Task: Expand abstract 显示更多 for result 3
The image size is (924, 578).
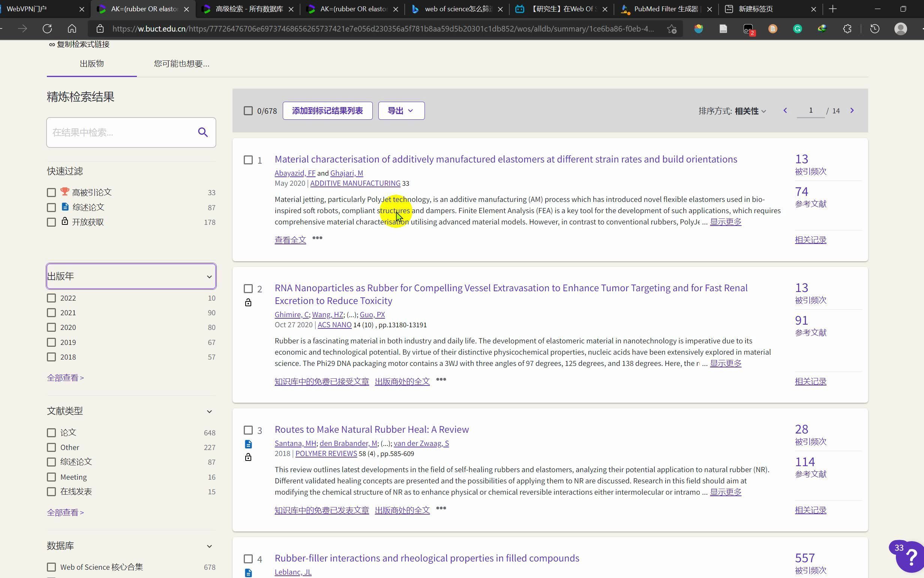Action: (726, 492)
